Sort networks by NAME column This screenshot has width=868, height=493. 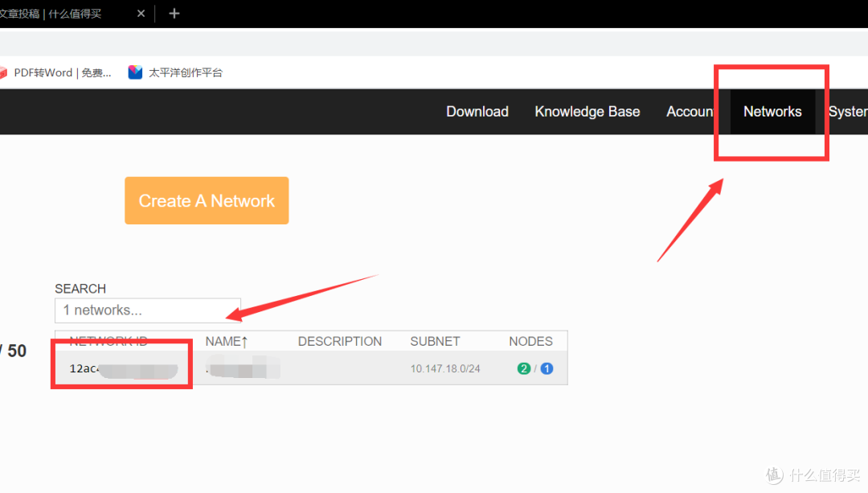(x=227, y=342)
